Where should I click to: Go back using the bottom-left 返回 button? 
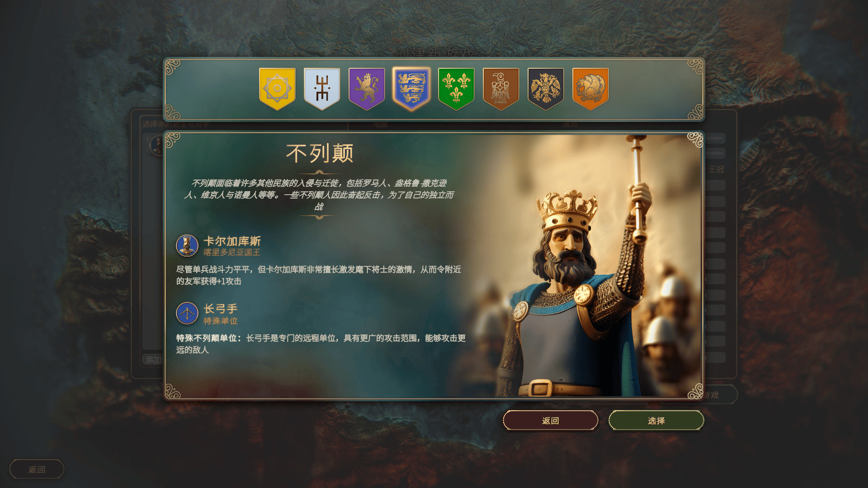tap(37, 469)
